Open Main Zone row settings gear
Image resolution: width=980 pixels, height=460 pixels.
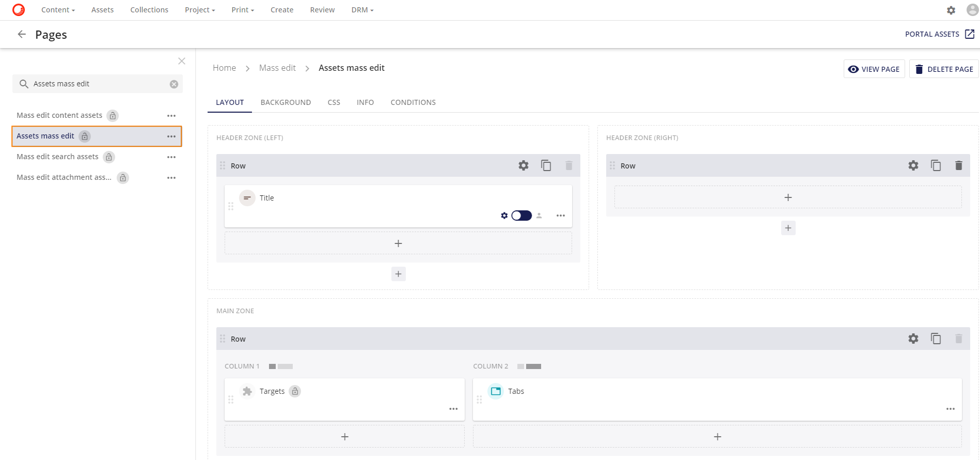tap(913, 339)
